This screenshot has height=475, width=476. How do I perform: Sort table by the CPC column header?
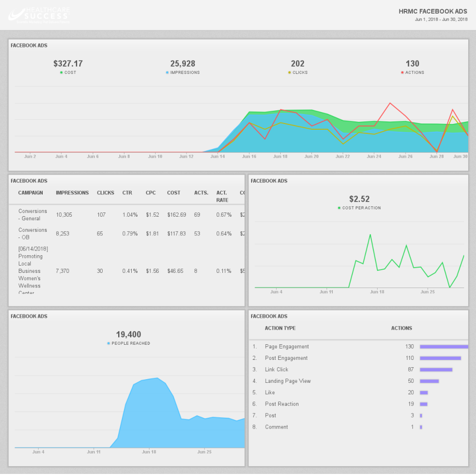[x=151, y=193]
